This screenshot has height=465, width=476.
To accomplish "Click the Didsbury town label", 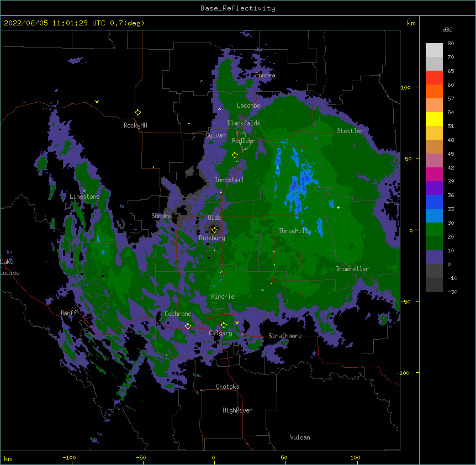I will coord(211,238).
